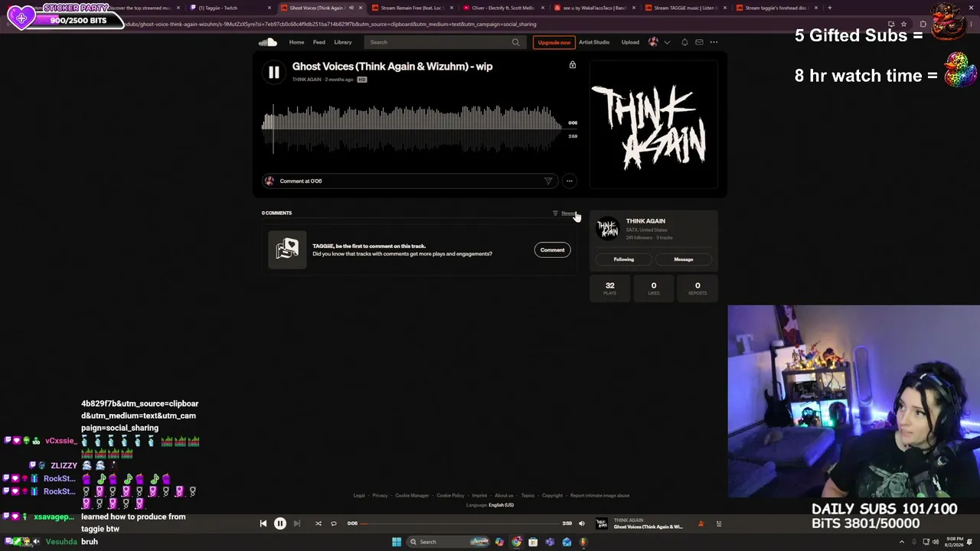The width and height of the screenshot is (980, 551).
Task: Open the next-up queue icon
Action: coord(718,523)
